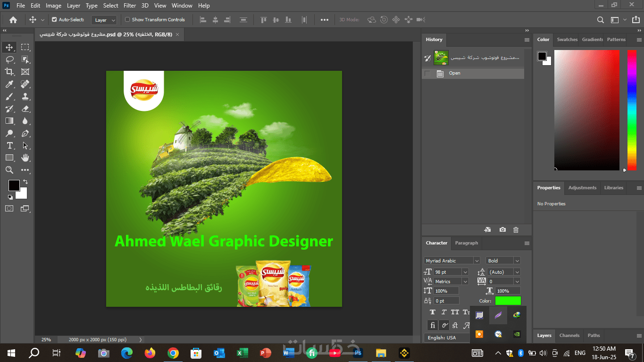The image size is (644, 362).
Task: Select the Hand tool
Action: pos(25,158)
